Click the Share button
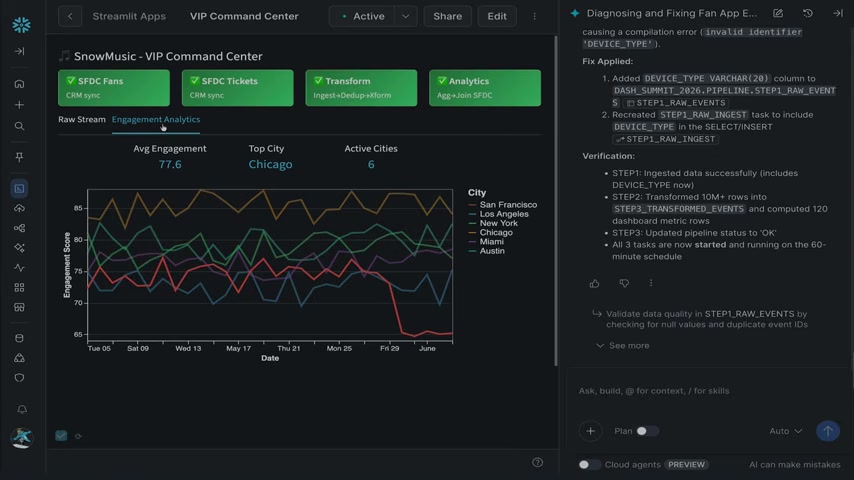This screenshot has height=480, width=854. click(448, 16)
